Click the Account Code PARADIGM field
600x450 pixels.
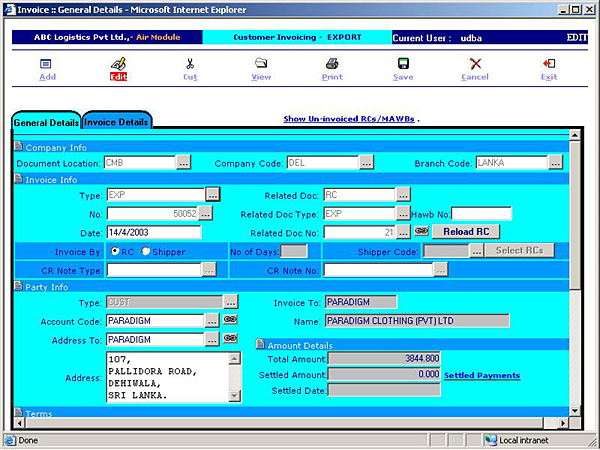click(x=155, y=321)
